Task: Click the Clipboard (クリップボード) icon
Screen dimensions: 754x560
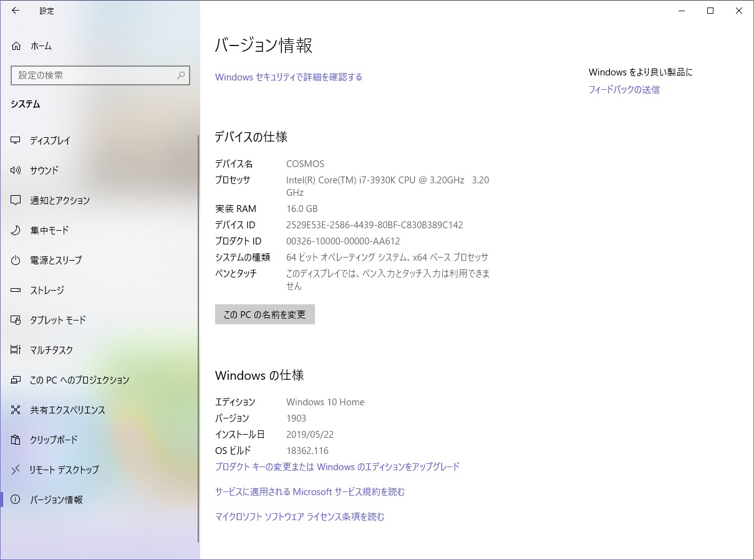Action: coord(16,440)
